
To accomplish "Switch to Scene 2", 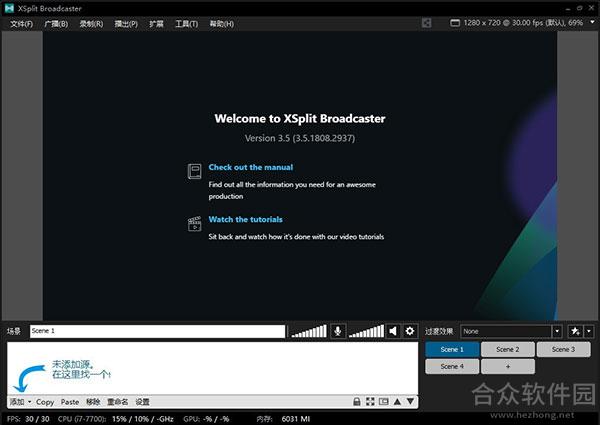I will point(508,349).
